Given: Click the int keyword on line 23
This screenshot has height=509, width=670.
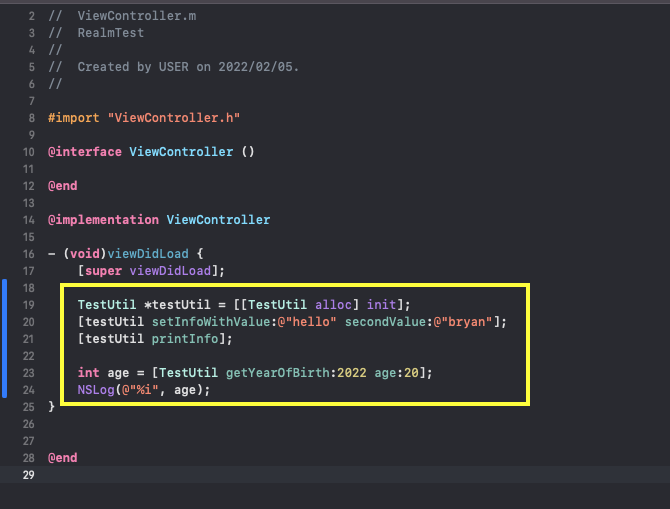Looking at the screenshot, I should [x=88, y=373].
